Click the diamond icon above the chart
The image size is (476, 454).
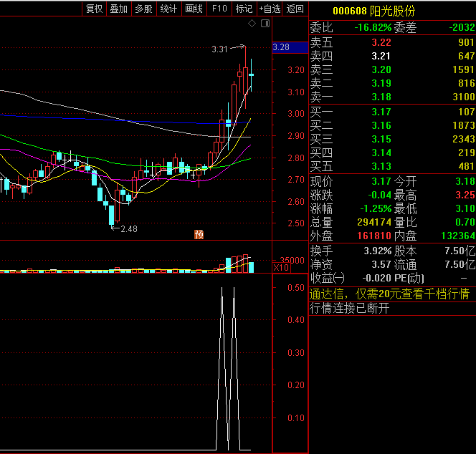(x=252, y=24)
